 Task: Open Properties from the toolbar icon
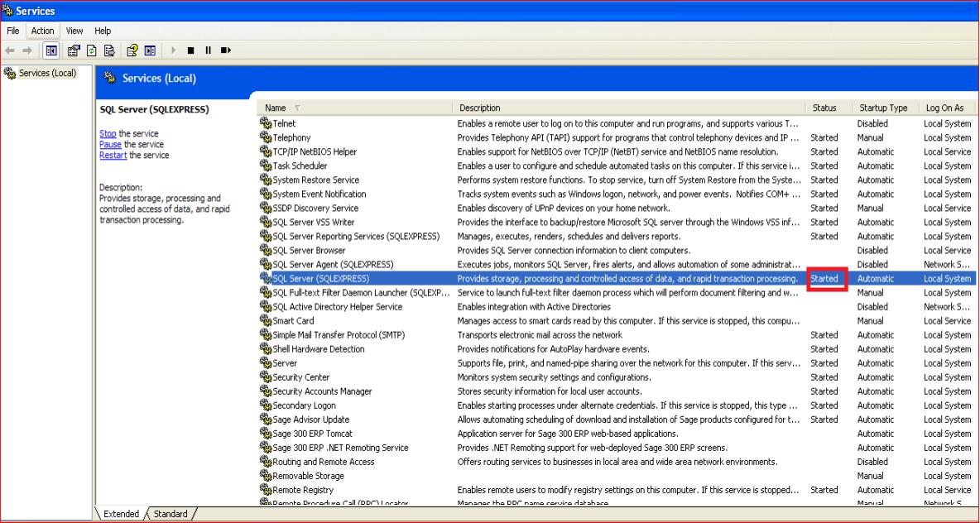(74, 50)
